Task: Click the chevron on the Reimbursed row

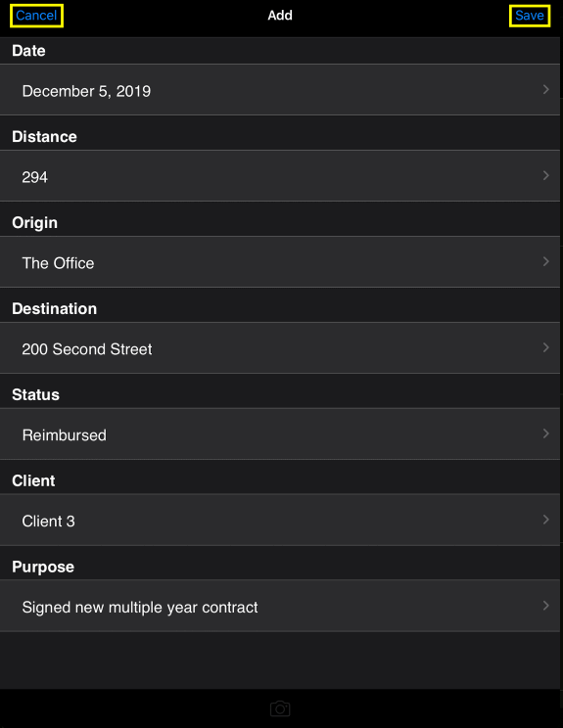Action: tap(546, 433)
